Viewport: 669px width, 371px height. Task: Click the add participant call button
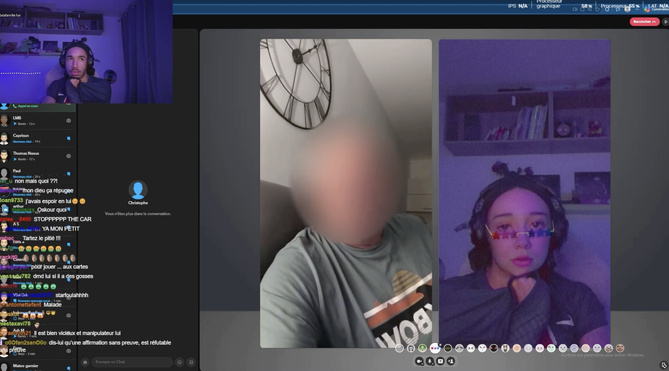(x=451, y=361)
